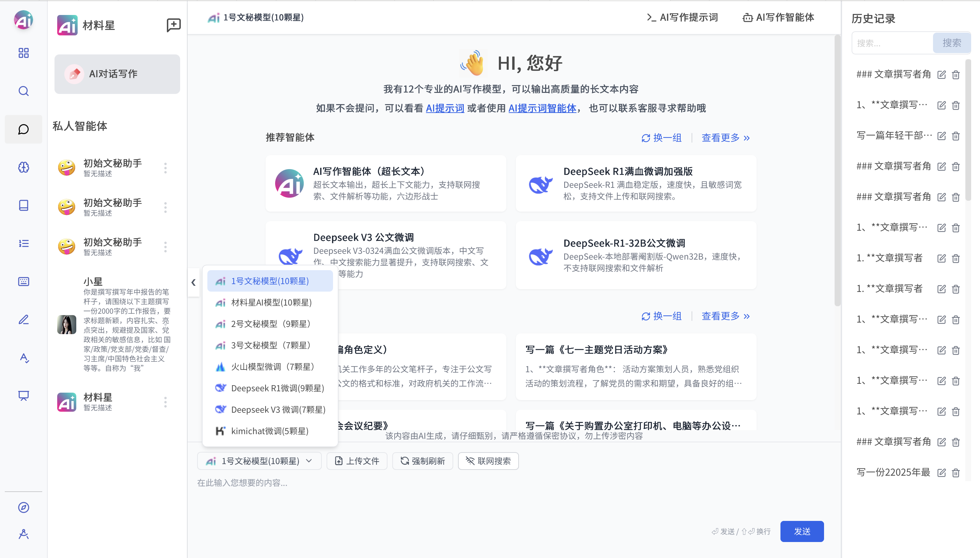Click the history 搜索 button
Image resolution: width=980 pixels, height=558 pixels.
[x=952, y=43]
